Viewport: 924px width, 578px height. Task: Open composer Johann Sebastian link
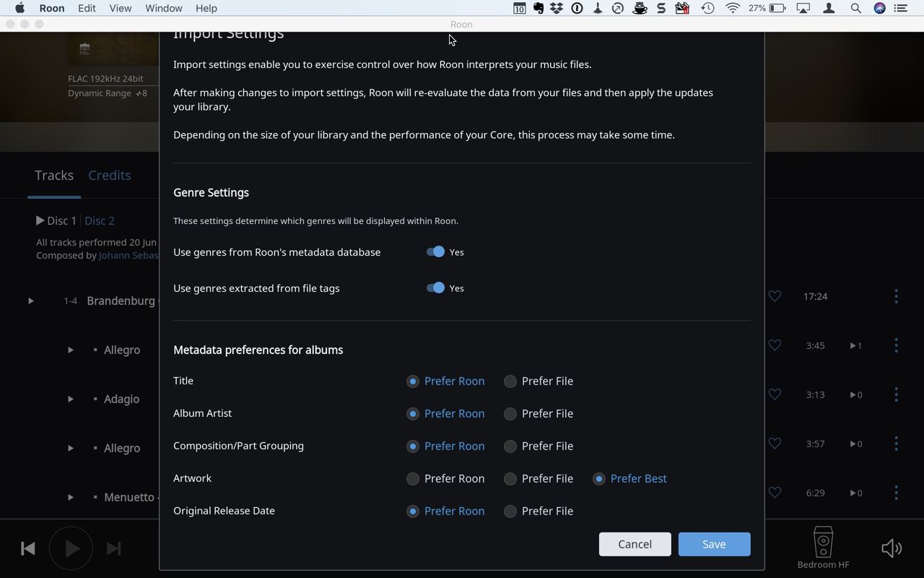coord(128,255)
